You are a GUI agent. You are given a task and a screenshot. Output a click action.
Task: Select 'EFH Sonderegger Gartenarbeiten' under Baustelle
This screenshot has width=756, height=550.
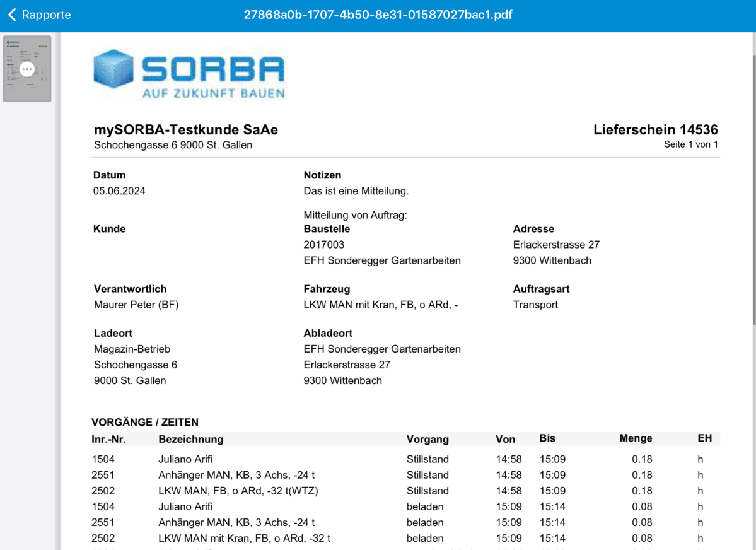tap(382, 260)
